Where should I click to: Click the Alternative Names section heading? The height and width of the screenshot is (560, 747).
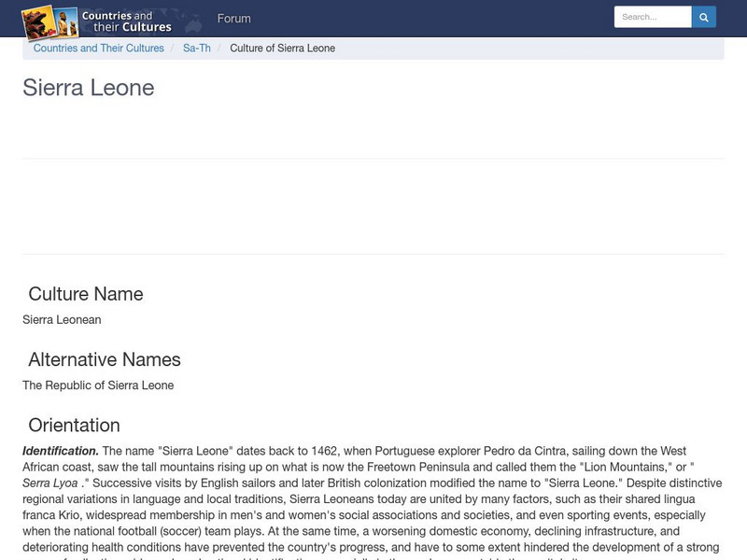[x=106, y=359]
